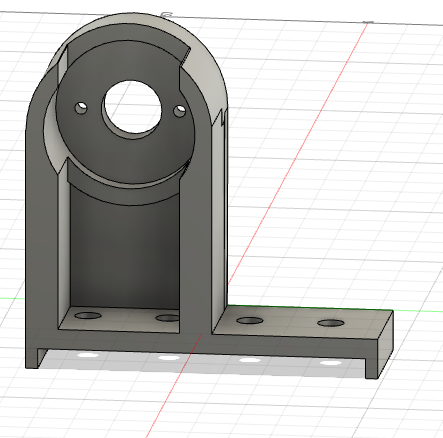Select the outermost mounting hole on the base flange
443x438 pixels.
[x=331, y=323]
